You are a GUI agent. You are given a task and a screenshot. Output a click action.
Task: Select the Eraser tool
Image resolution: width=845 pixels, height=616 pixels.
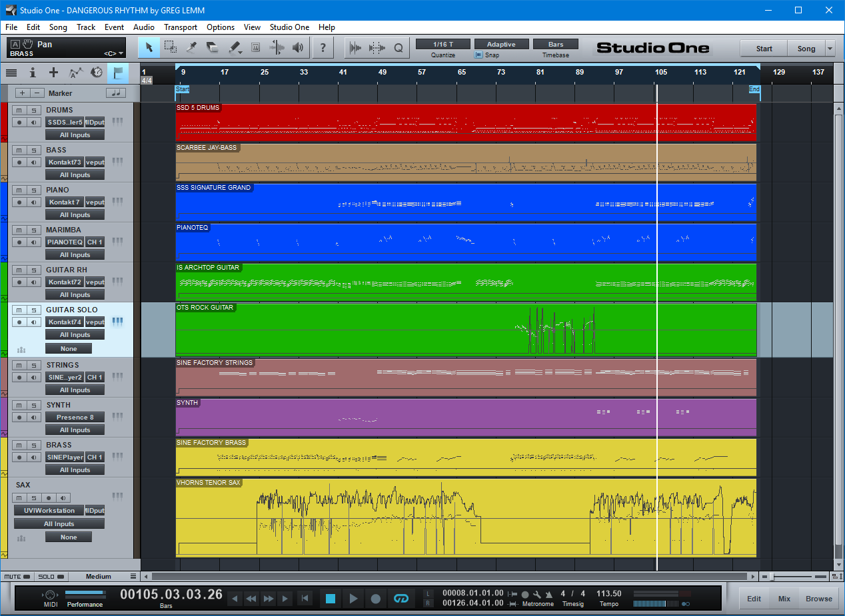click(213, 47)
